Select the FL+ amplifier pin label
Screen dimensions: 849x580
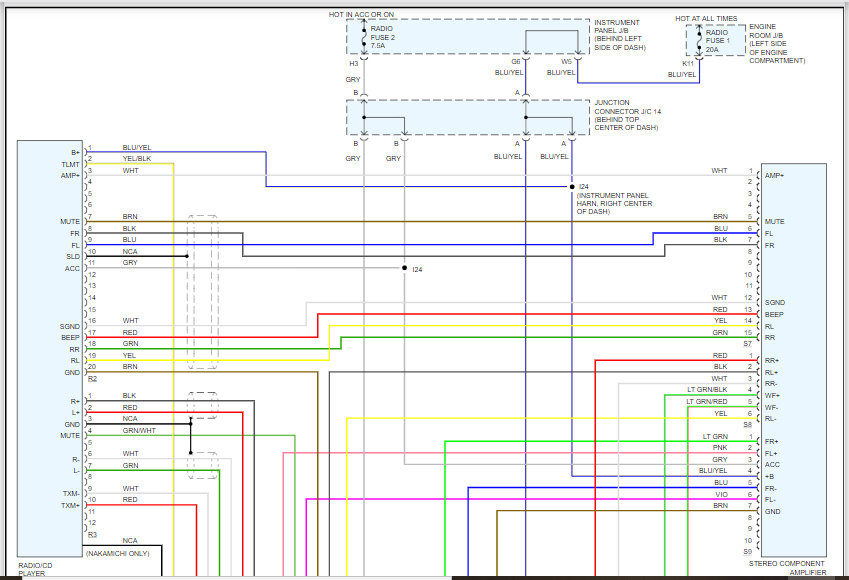coord(771,454)
